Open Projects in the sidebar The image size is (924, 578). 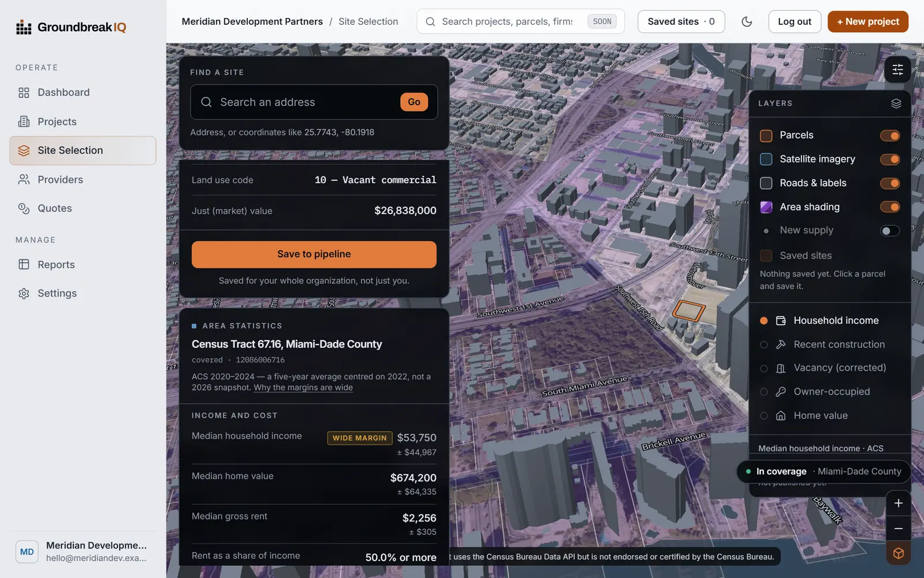point(83,121)
